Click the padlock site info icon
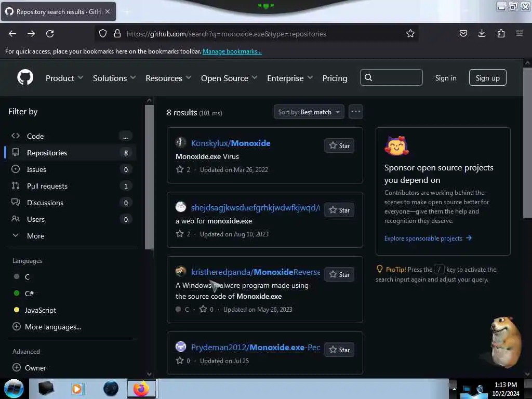This screenshot has width=532, height=399. 117,33
